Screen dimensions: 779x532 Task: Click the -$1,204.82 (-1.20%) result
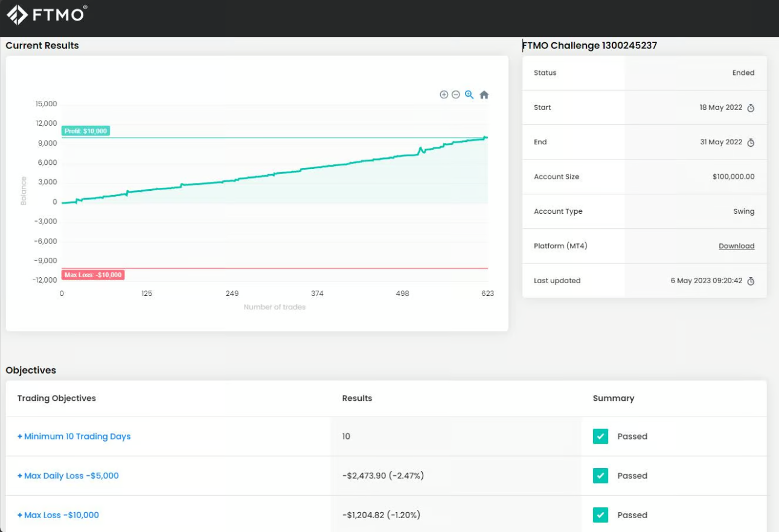point(381,515)
